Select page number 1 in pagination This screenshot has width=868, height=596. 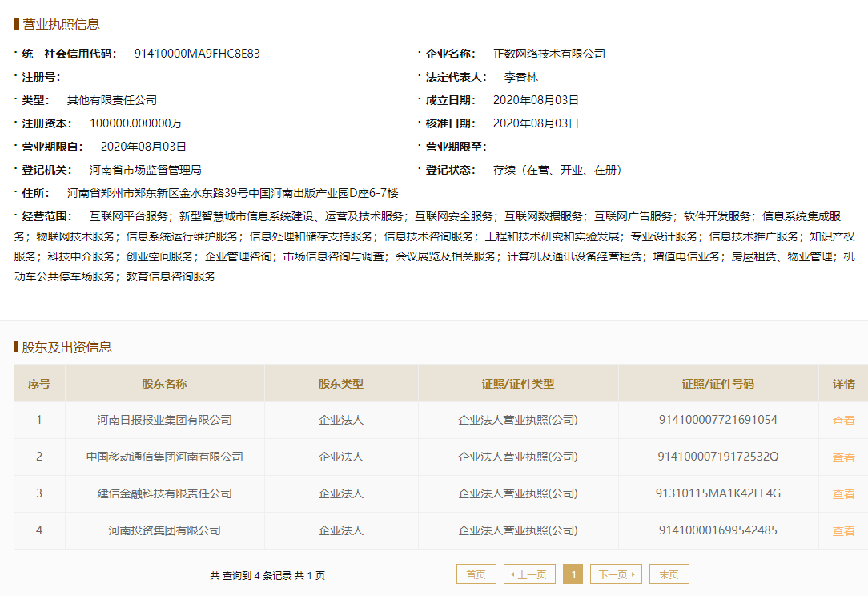point(573,574)
